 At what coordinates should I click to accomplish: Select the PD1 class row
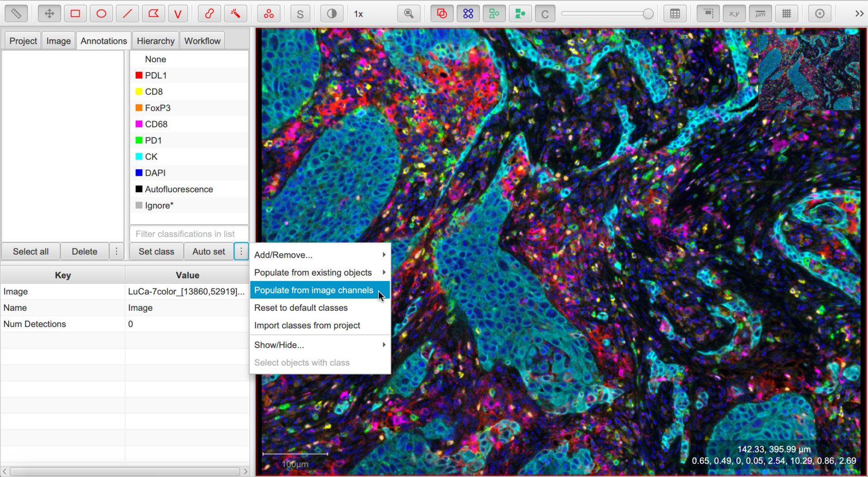click(189, 140)
